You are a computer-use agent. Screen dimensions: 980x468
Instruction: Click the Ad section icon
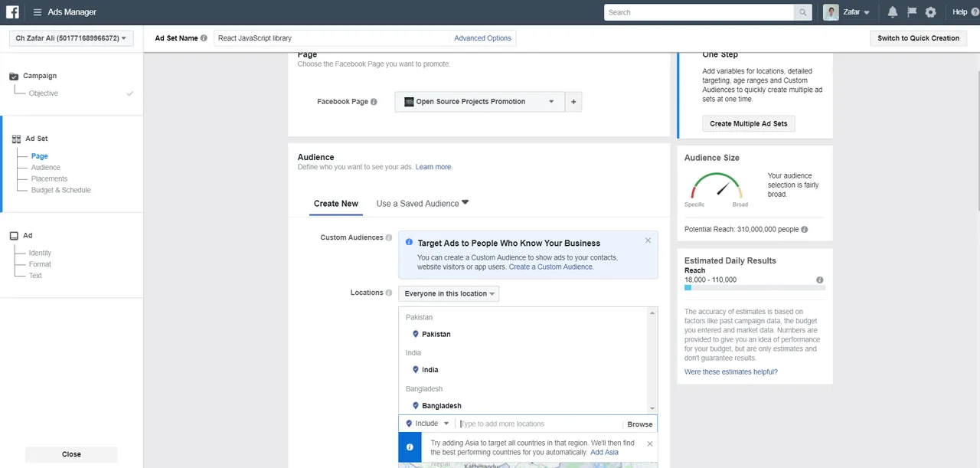click(x=14, y=236)
